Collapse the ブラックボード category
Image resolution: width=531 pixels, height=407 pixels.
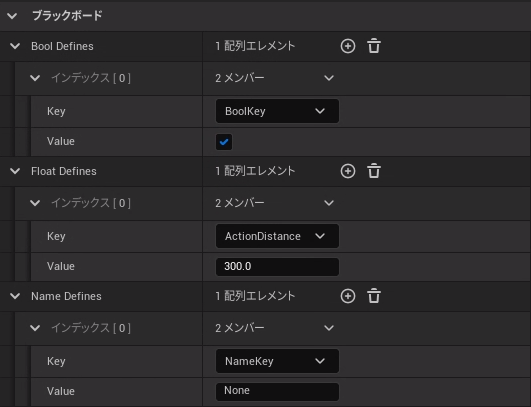tap(12, 16)
